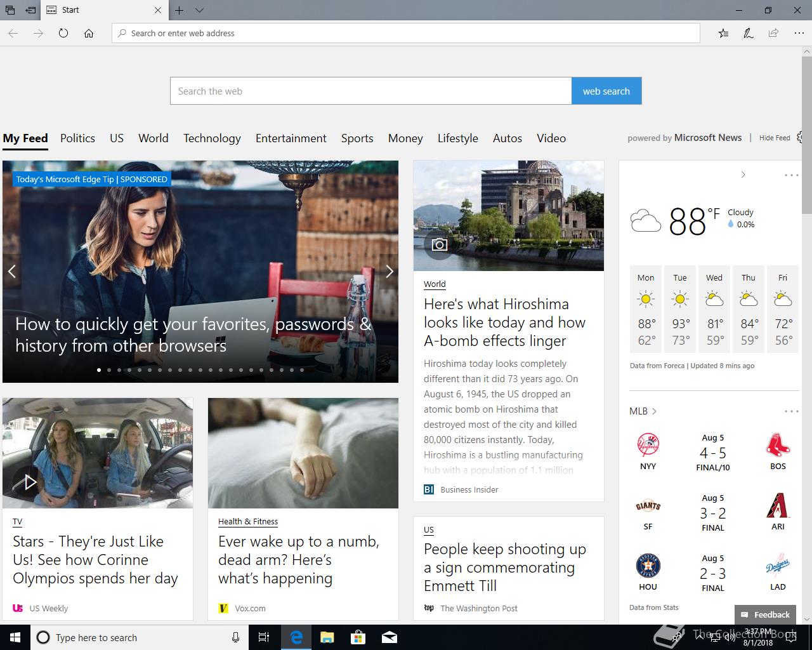The width and height of the screenshot is (812, 650).
Task: Open the Hiroshima A-bomb effects headline
Action: (504, 322)
